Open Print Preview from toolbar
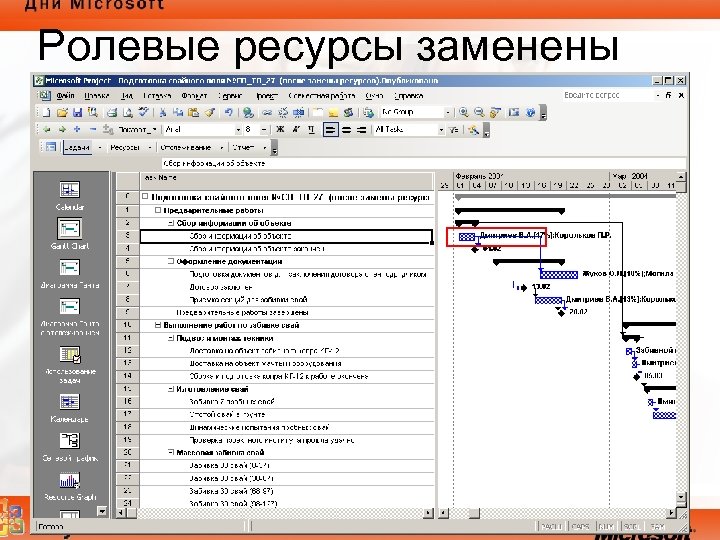 (x=128, y=112)
